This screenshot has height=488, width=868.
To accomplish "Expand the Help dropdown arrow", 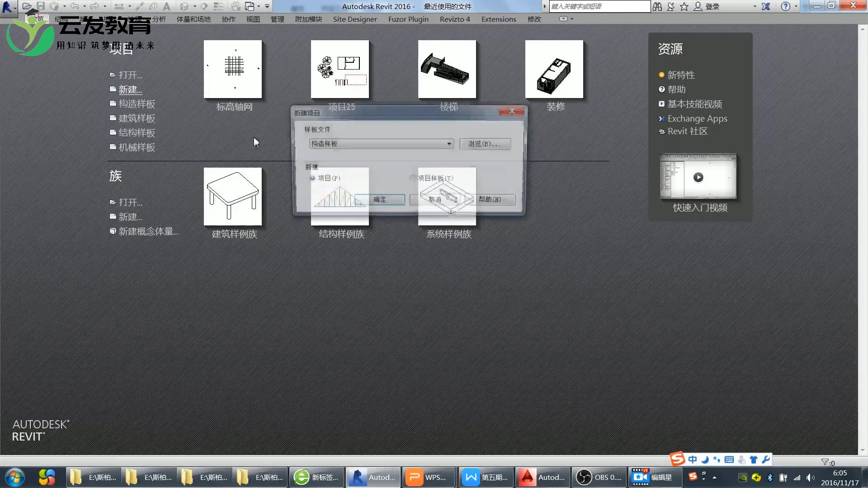I will 796,6.
